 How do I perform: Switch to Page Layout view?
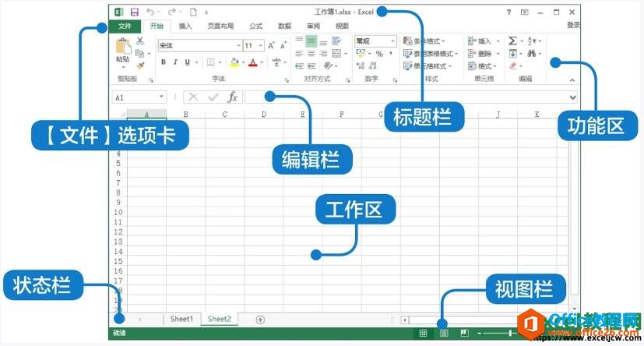coord(444,334)
